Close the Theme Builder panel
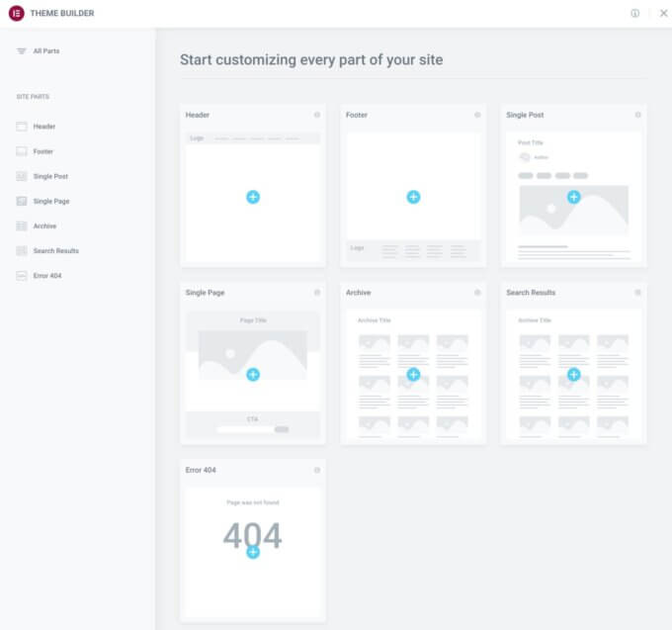 click(x=663, y=13)
